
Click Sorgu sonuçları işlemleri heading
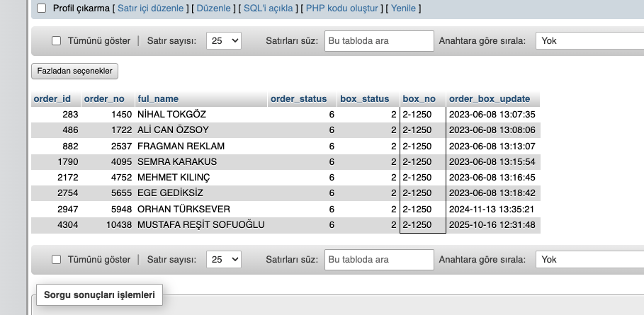99,295
